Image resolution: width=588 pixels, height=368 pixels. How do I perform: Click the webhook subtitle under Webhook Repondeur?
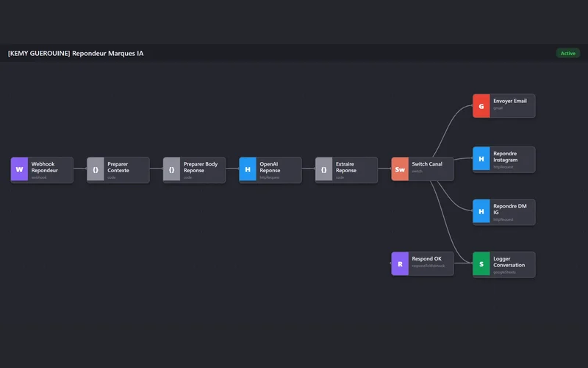39,177
